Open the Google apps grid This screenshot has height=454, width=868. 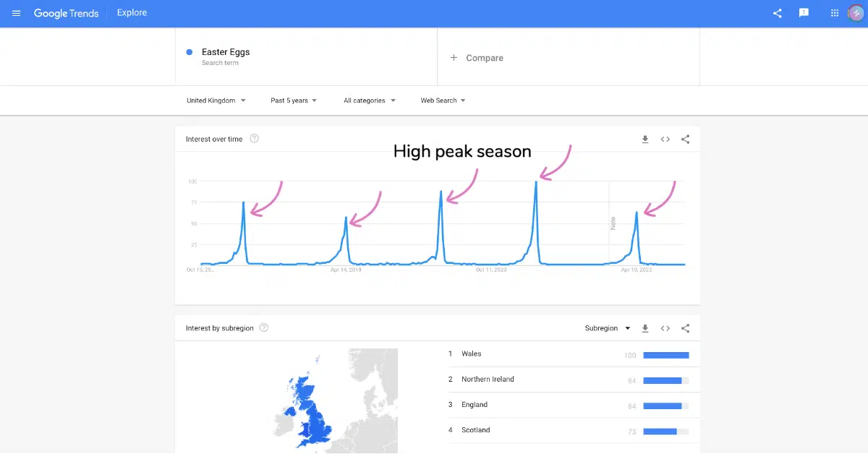point(835,13)
